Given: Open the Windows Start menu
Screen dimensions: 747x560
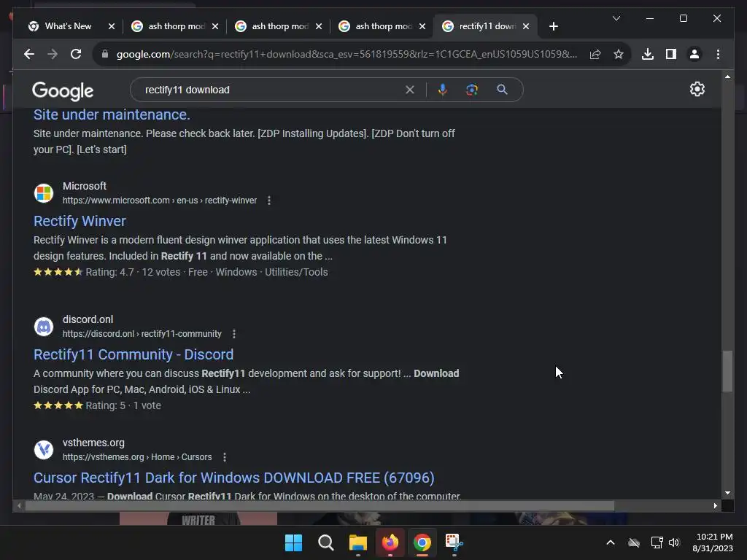Looking at the screenshot, I should (293, 542).
